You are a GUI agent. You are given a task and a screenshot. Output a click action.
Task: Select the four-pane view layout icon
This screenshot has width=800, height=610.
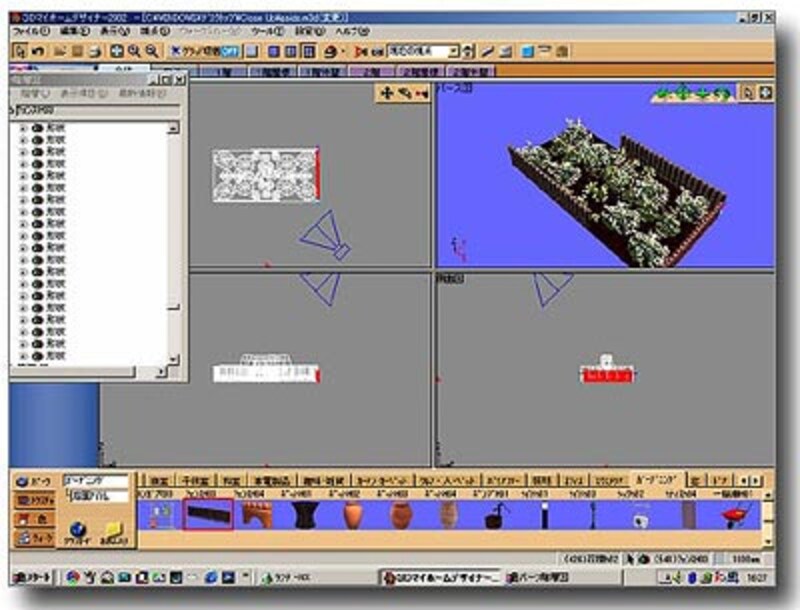pyautogui.click(x=309, y=52)
